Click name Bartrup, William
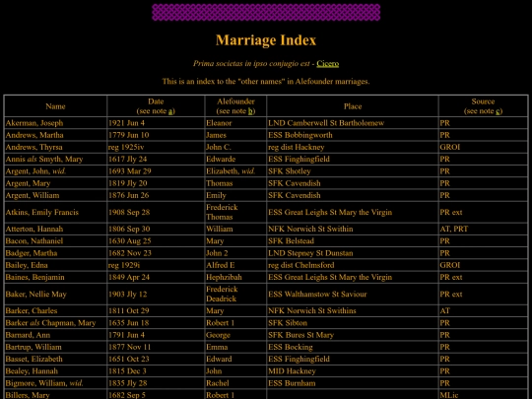Image resolution: width=532 pixels, height=399 pixels. [x=33, y=347]
